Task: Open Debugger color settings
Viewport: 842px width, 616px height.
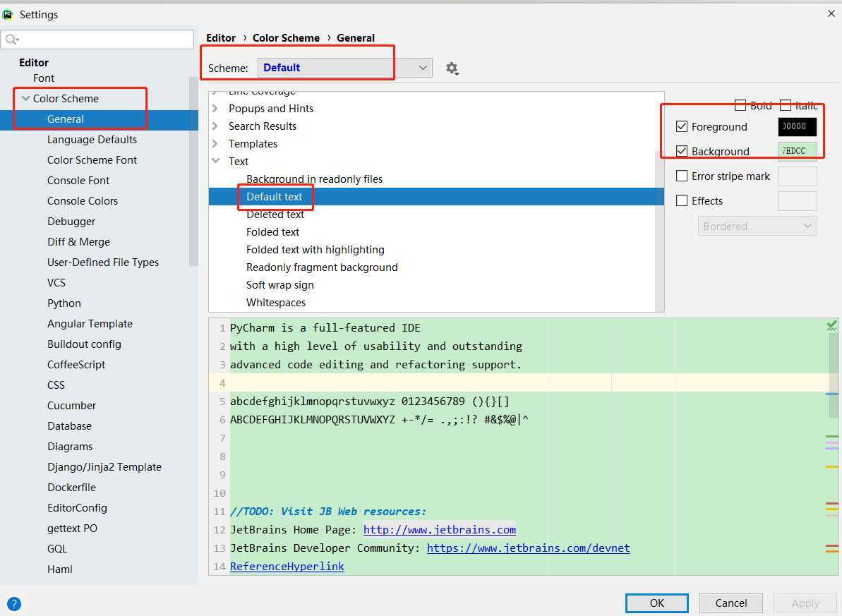Action: (71, 222)
